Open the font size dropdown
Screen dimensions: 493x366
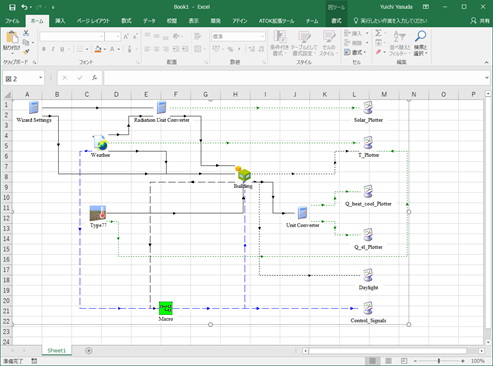pyautogui.click(x=118, y=36)
